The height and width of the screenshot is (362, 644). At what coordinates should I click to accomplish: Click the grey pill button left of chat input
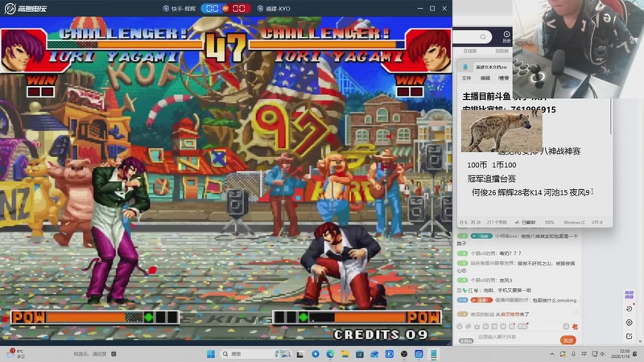(x=466, y=340)
